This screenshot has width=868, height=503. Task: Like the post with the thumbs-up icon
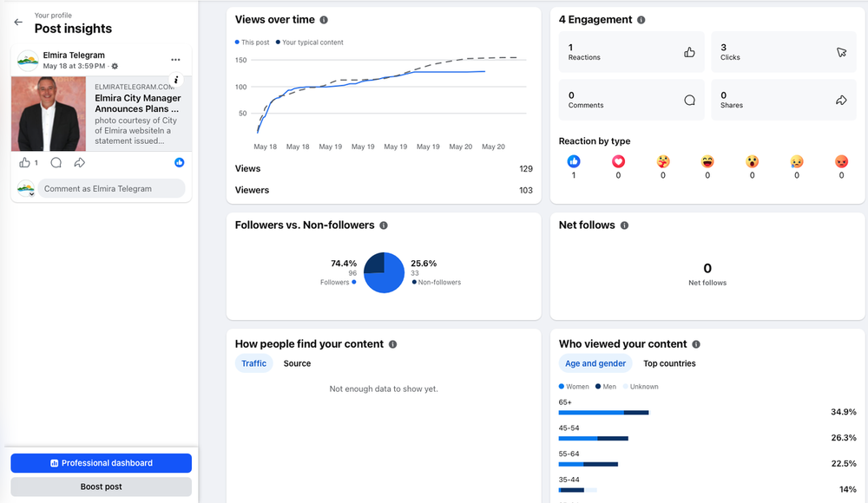pos(25,163)
